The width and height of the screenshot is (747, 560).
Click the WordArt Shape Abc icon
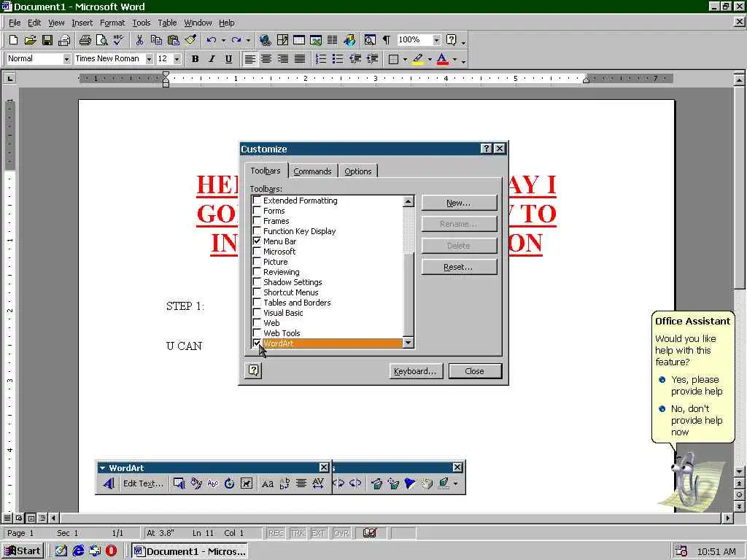[x=212, y=484]
